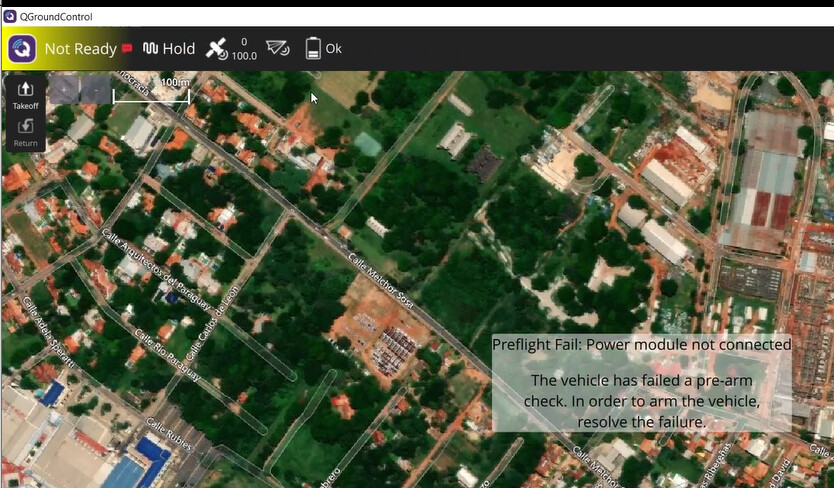Open the QGroundControl application menu icon
Screen dimensions: 834x488
click(22, 49)
